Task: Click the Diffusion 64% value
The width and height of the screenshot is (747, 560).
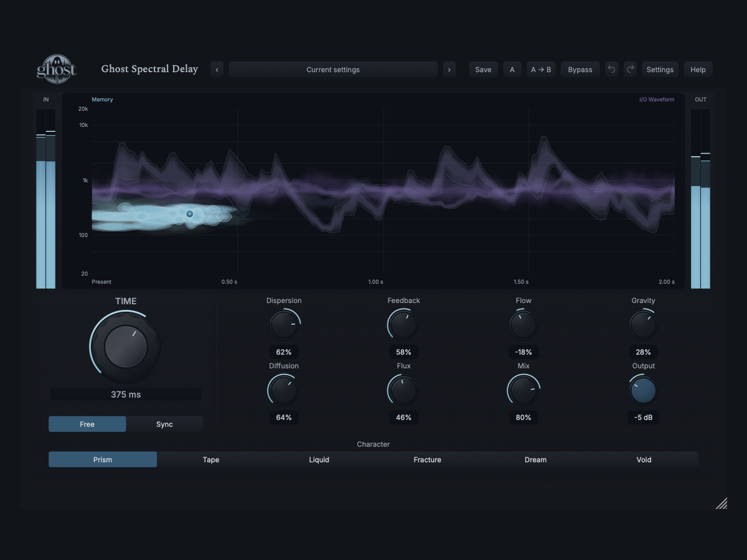Action: [x=284, y=418]
